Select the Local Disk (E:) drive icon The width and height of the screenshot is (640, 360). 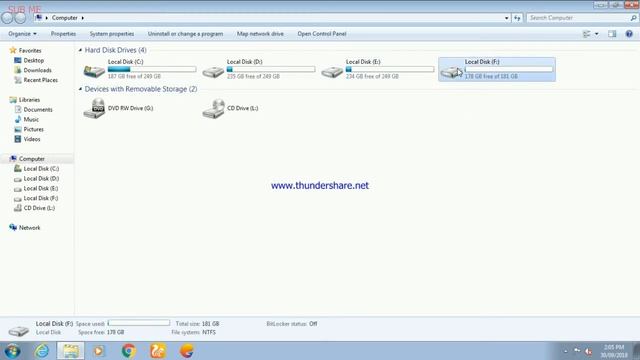(x=332, y=72)
